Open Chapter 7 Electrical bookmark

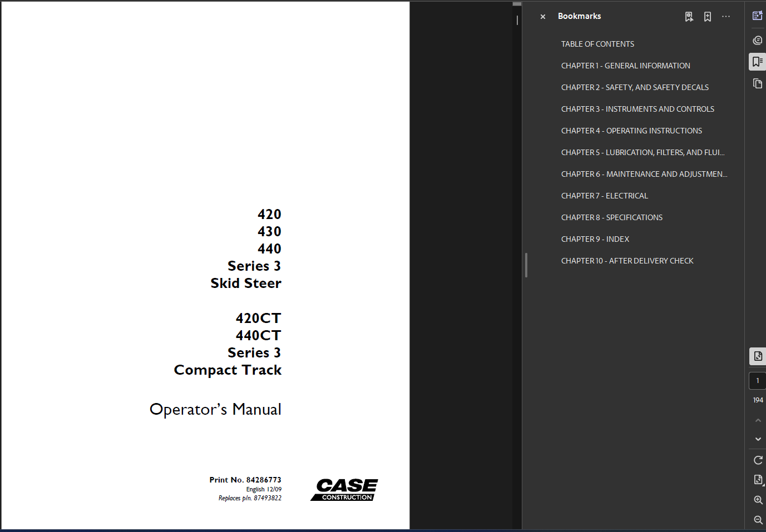(x=605, y=196)
